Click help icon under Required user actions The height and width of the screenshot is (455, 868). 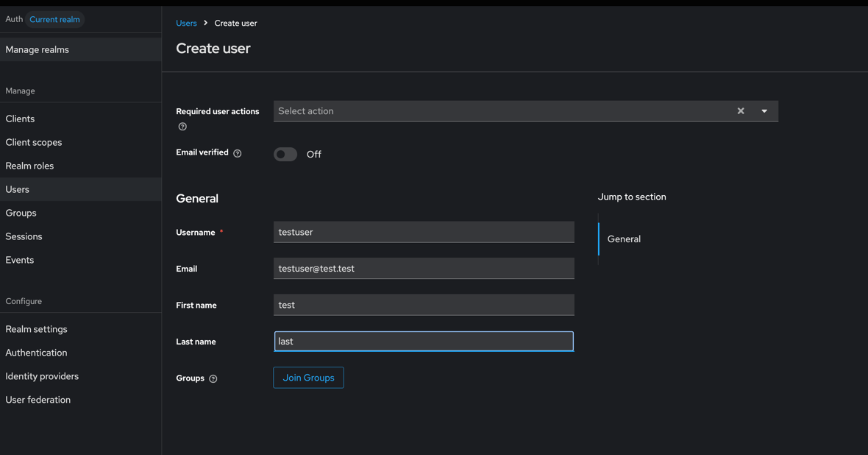pos(182,127)
